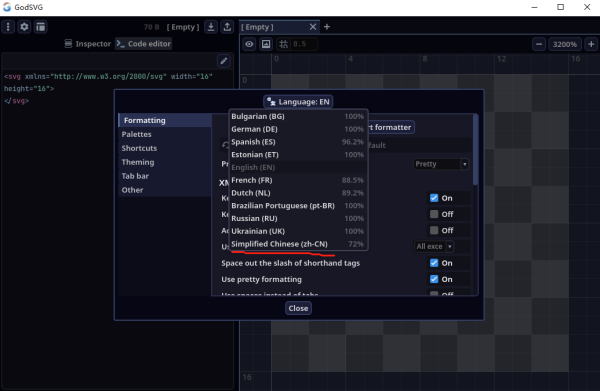Choose Ukrainian (UK) language
Viewport: 600px width, 391px height.
click(298, 231)
